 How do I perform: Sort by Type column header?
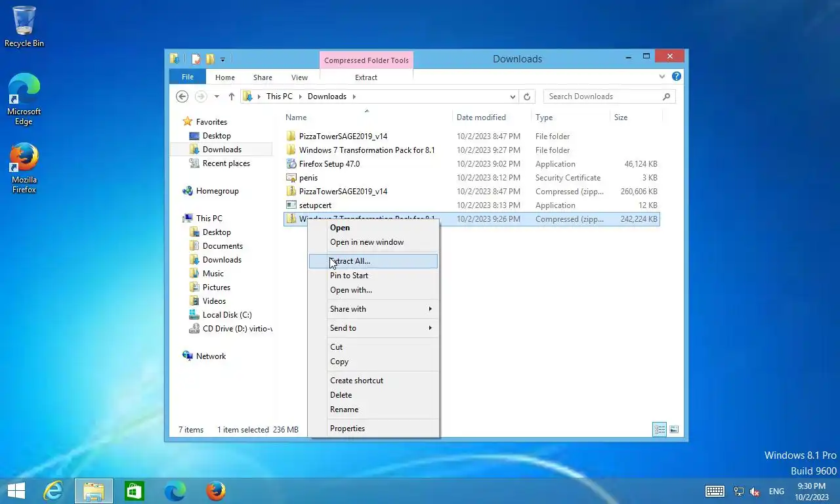(570, 117)
